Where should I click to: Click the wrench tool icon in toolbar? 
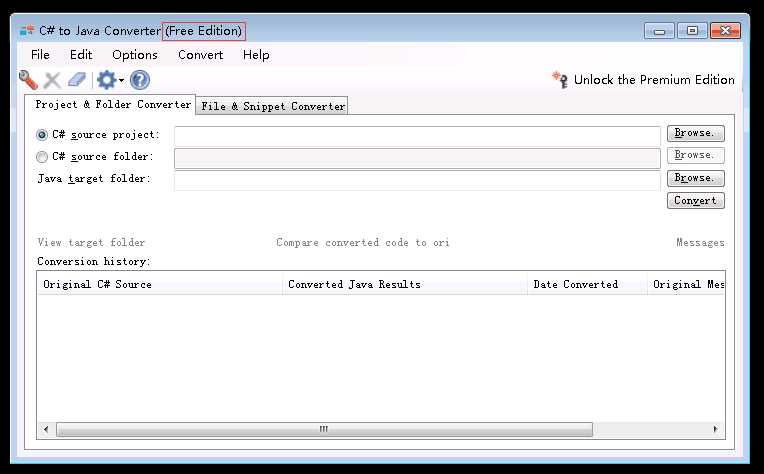pyautogui.click(x=28, y=80)
